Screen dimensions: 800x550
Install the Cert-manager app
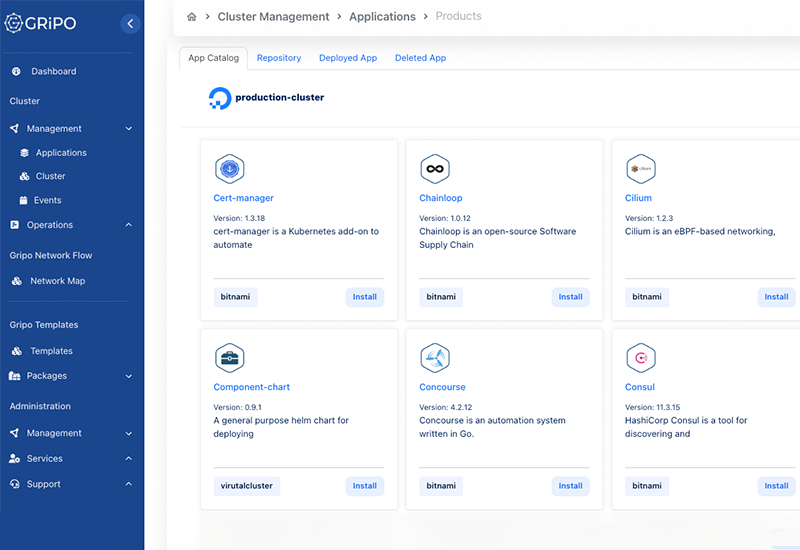pos(364,297)
